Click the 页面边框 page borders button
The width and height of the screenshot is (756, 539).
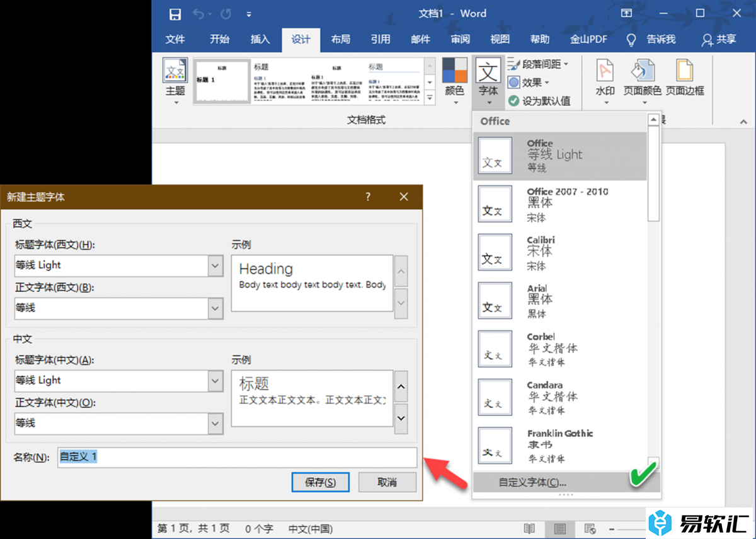pyautogui.click(x=685, y=79)
